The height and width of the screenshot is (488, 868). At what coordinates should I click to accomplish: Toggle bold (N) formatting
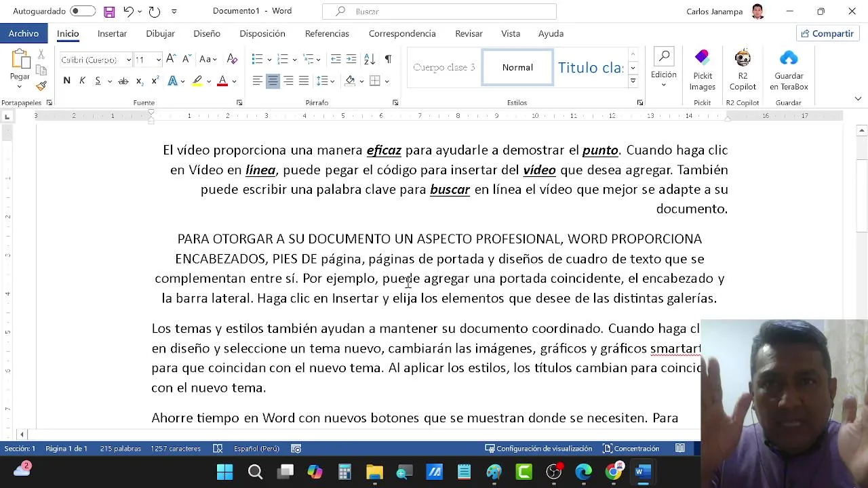point(66,81)
